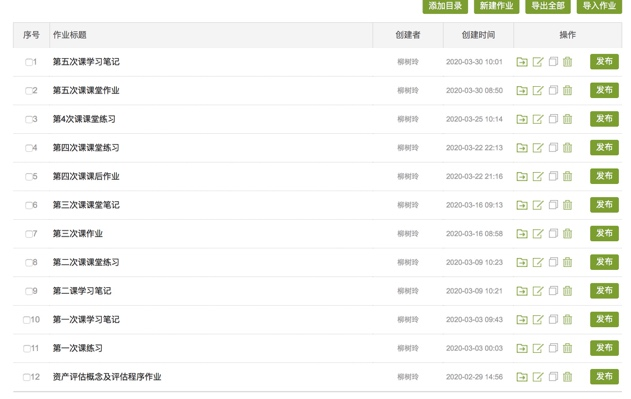Check the box for row 12
The height and width of the screenshot is (399, 631).
coord(27,377)
